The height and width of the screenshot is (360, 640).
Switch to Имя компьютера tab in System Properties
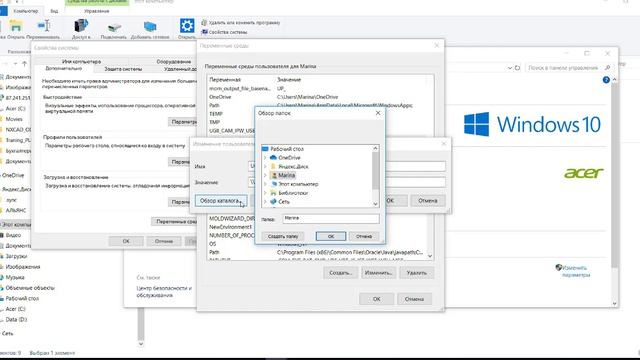point(81,62)
